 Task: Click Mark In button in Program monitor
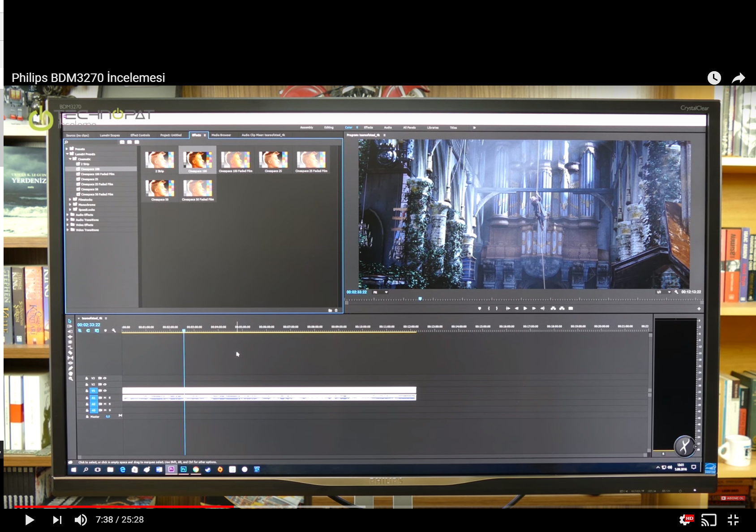(489, 309)
